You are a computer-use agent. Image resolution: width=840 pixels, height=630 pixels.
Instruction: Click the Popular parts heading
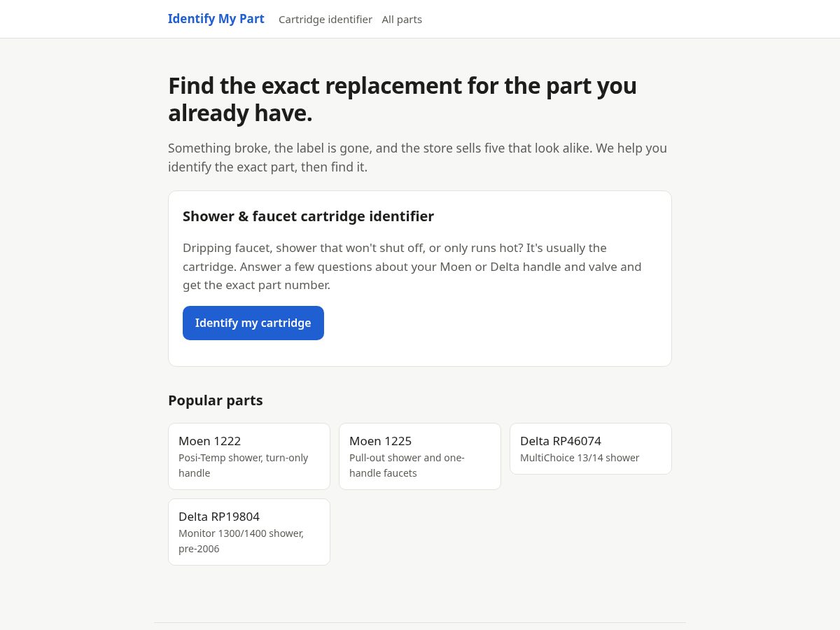(216, 400)
